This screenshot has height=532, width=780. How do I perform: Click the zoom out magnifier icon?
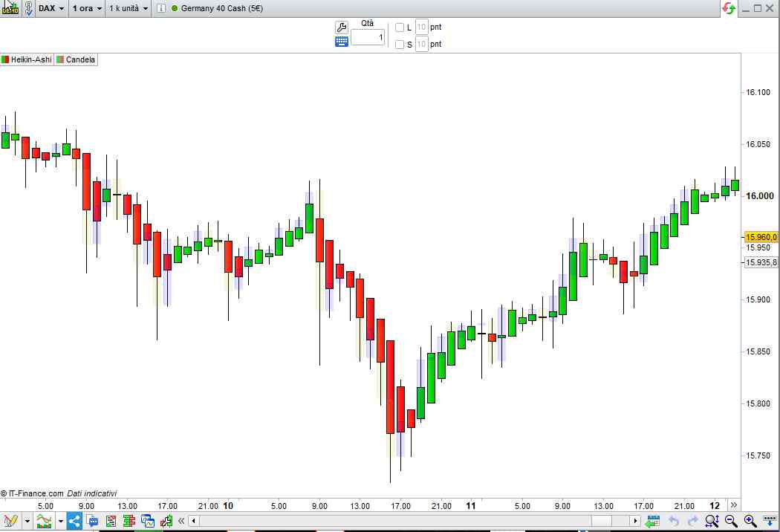click(x=731, y=521)
